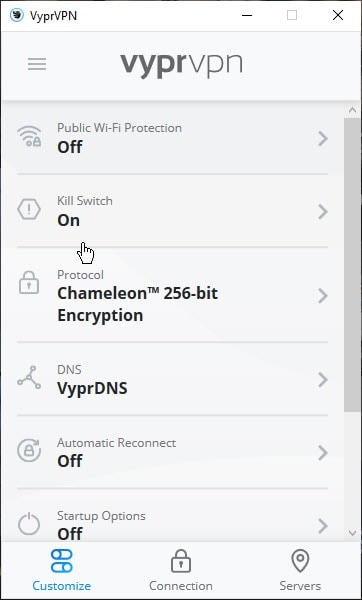The width and height of the screenshot is (362, 600).
Task: Click the Startup Options power icon
Action: [x=29, y=524]
